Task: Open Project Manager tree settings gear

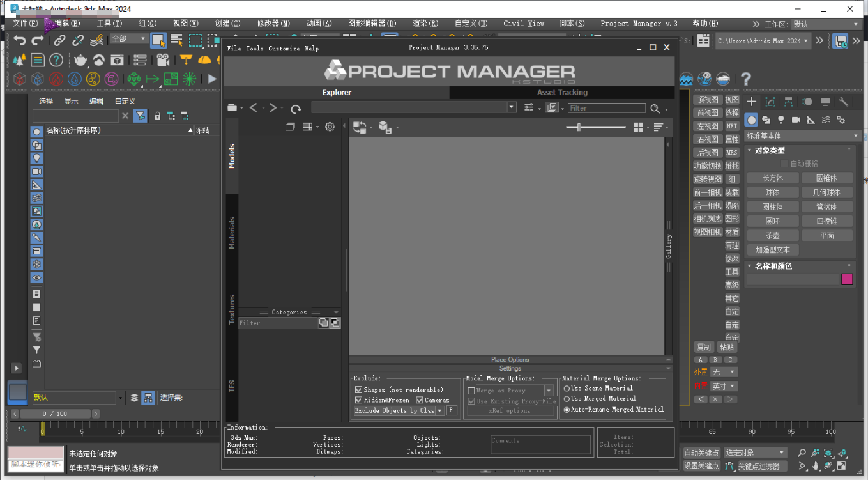Action: click(330, 127)
